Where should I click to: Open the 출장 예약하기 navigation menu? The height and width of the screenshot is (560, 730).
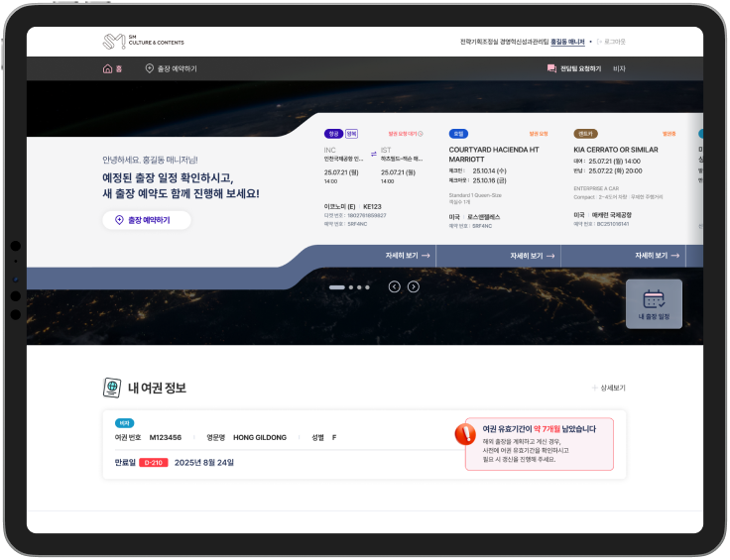[x=171, y=69]
